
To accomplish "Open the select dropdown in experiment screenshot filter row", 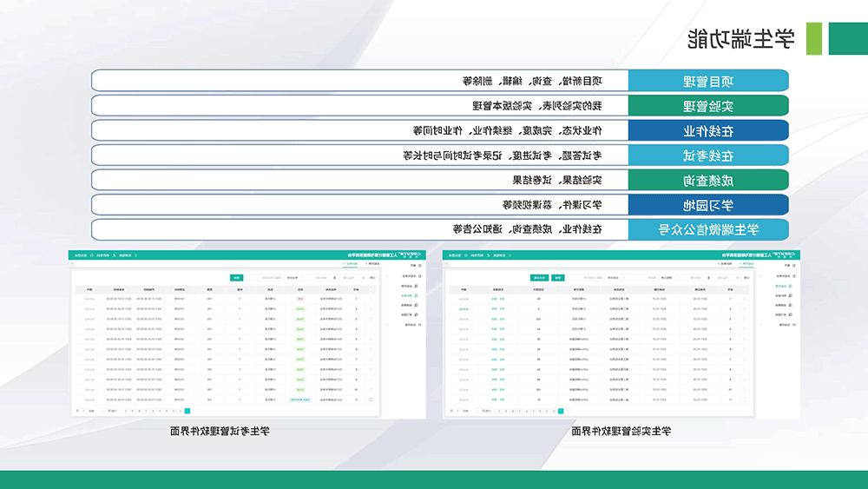I will pos(640,277).
